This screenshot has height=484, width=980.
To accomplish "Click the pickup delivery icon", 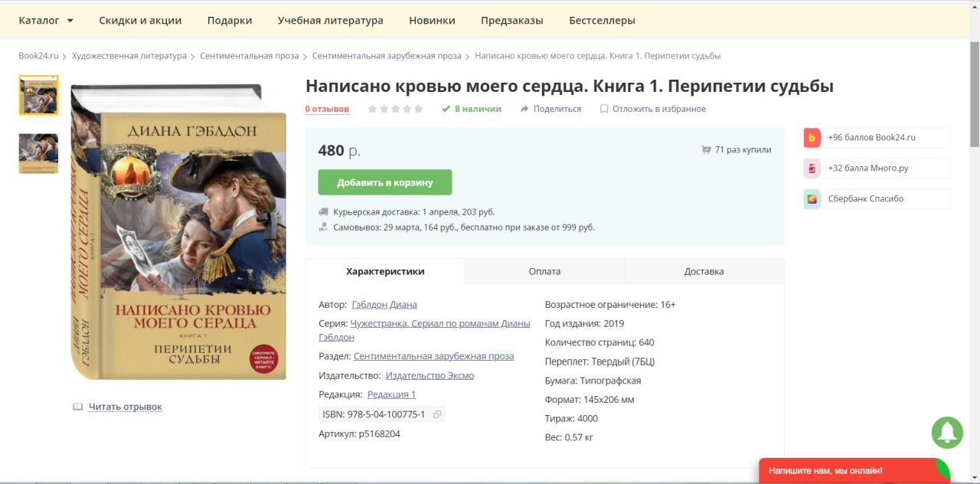I will click(x=323, y=227).
